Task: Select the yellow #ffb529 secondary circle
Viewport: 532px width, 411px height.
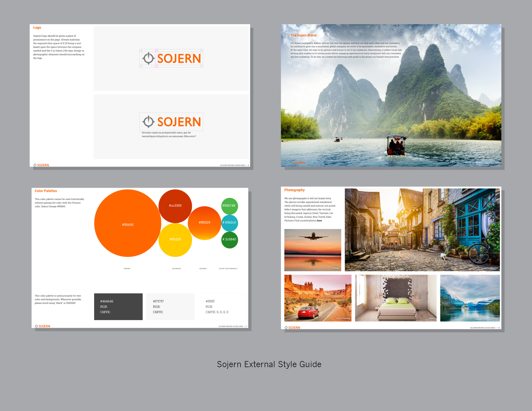Action: point(175,240)
